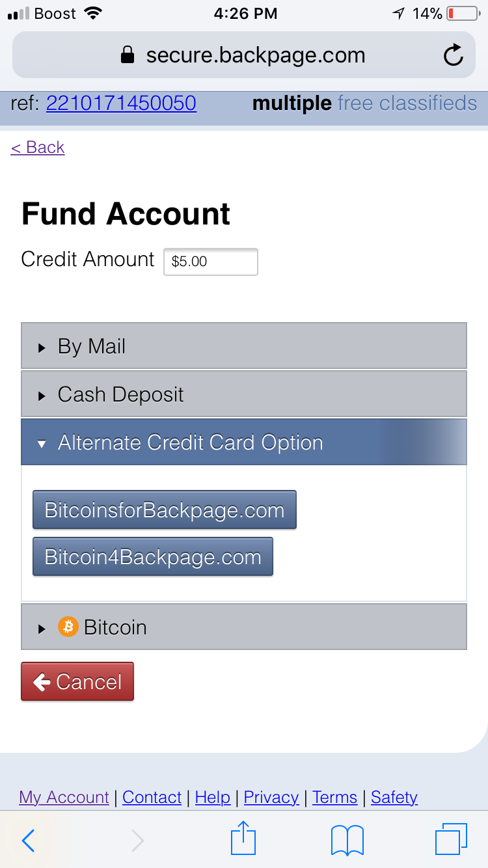Expand the By Mail payment section

(244, 346)
